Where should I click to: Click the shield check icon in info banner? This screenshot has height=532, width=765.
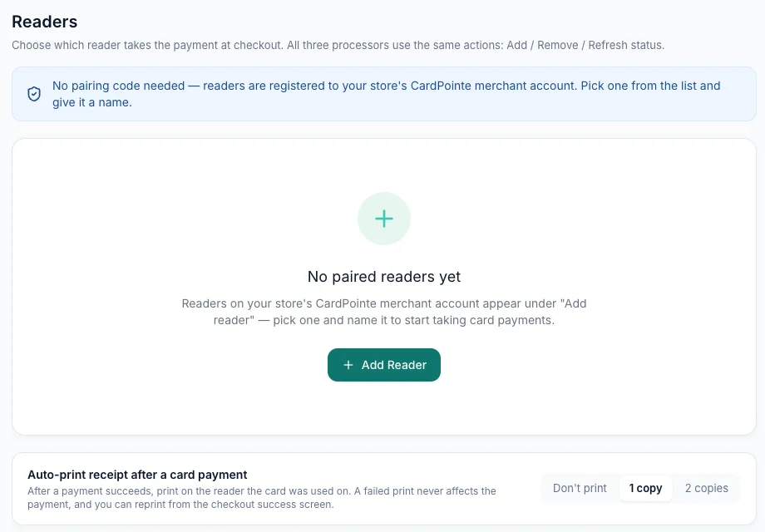pos(33,94)
